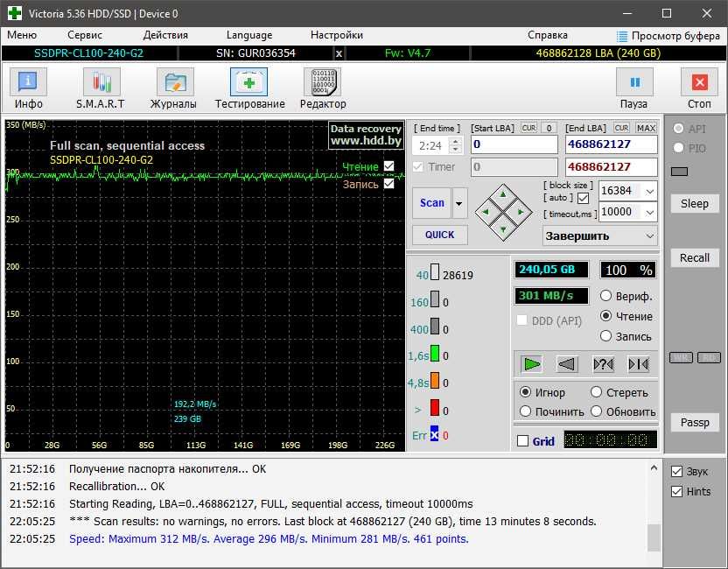Open the Scan button dropdown arrow
The image size is (728, 569).
pyautogui.click(x=459, y=203)
